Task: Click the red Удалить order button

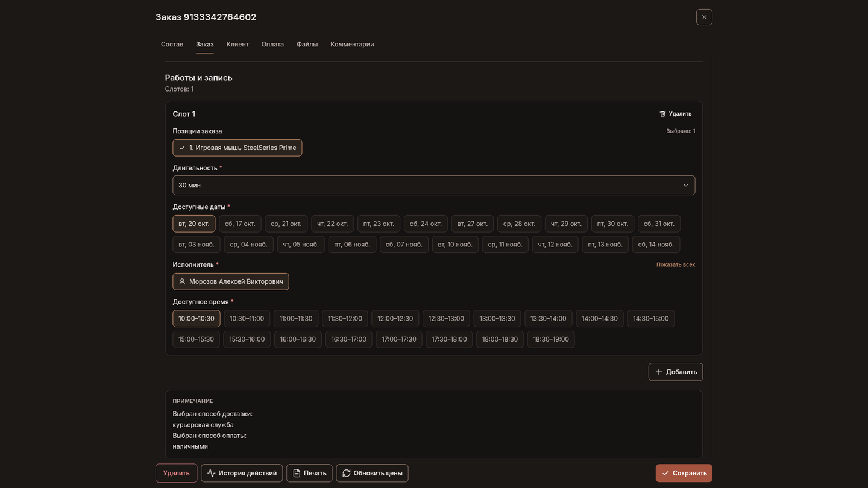Action: click(177, 473)
